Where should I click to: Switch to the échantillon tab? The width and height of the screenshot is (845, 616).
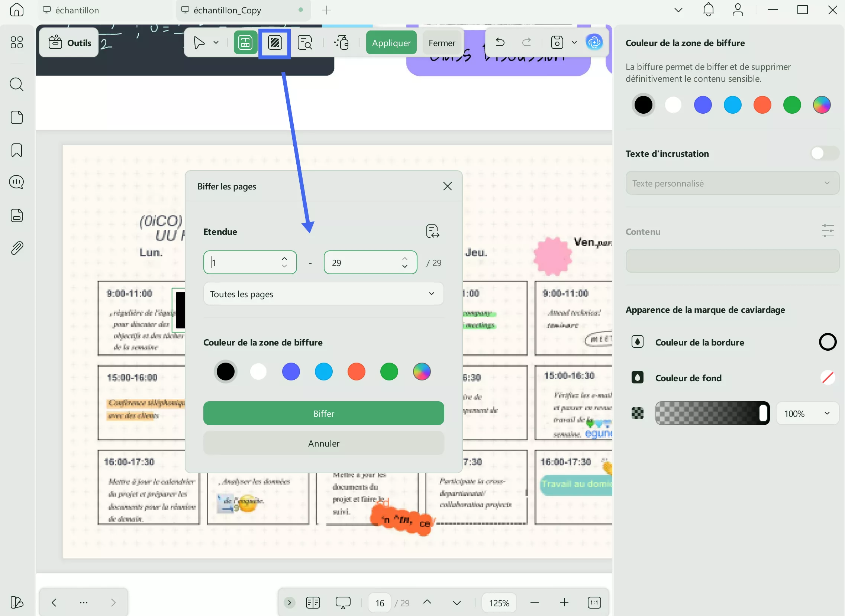[77, 10]
